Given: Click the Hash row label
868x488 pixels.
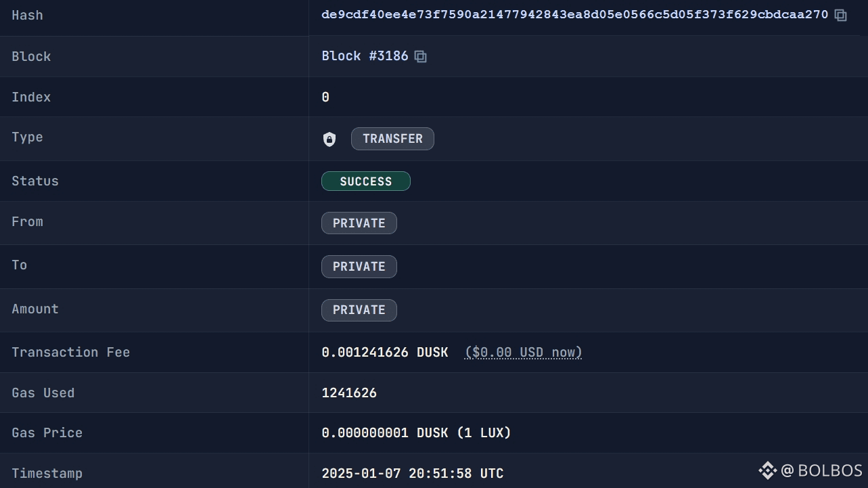Looking at the screenshot, I should (27, 15).
